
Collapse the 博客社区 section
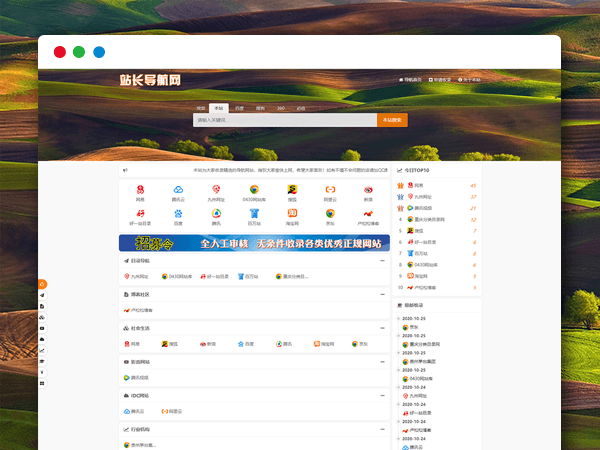(384, 294)
